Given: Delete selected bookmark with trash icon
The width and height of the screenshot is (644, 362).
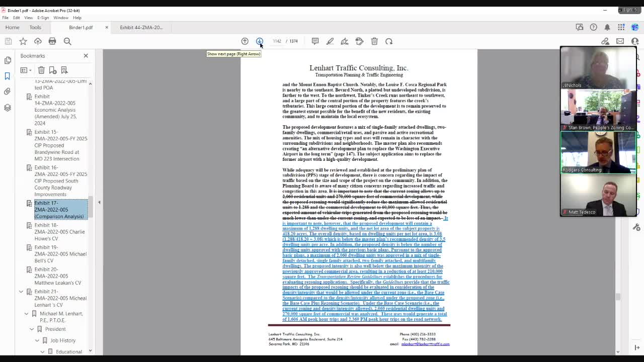Looking at the screenshot, I should click(x=41, y=70).
